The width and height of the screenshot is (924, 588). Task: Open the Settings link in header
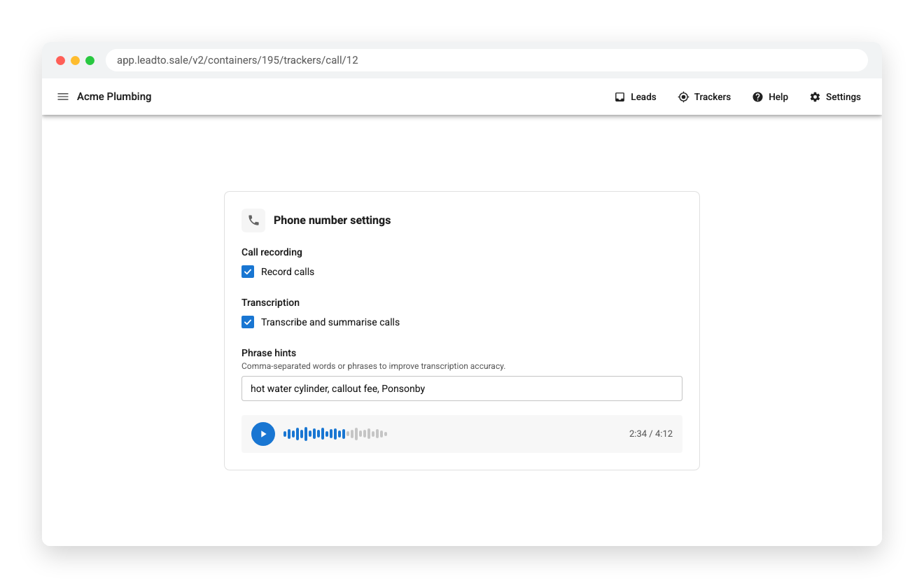[x=835, y=97]
